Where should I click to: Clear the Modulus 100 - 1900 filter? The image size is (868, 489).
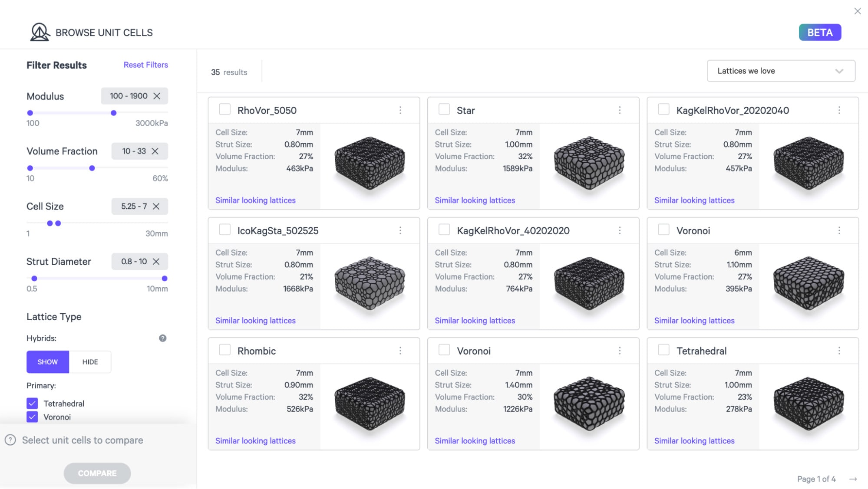(157, 96)
